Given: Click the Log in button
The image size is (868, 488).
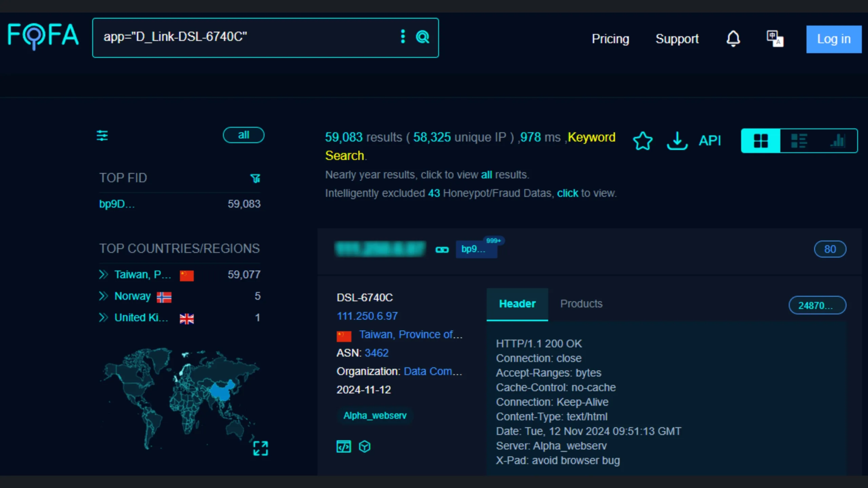Looking at the screenshot, I should (834, 39).
